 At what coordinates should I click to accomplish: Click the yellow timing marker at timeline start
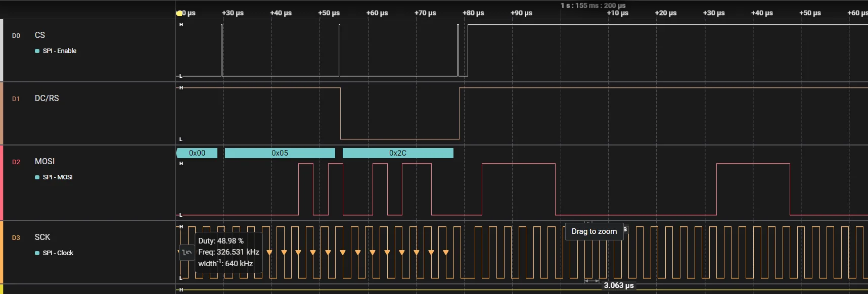(x=179, y=13)
